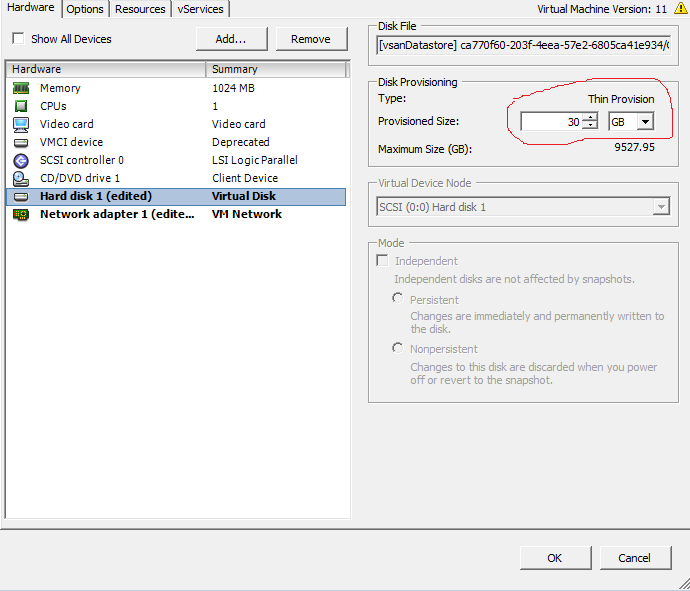Click the Video card monitor icon
Image resolution: width=690 pixels, height=591 pixels.
[x=21, y=125]
